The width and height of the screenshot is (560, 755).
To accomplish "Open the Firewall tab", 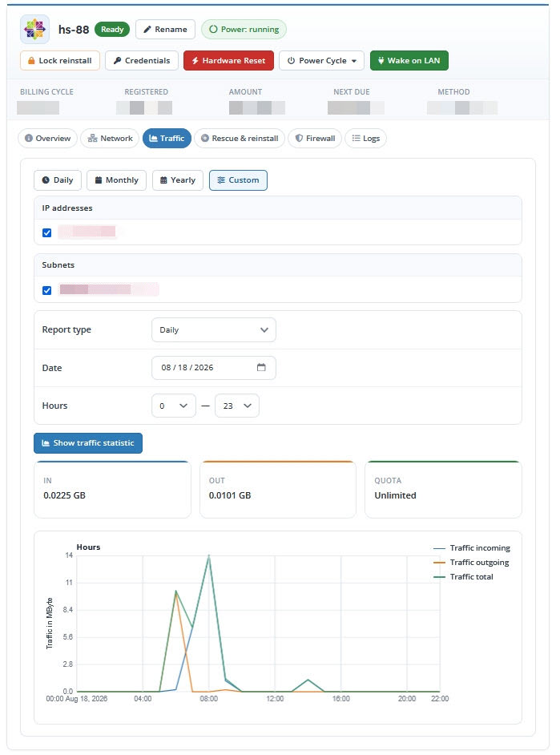I will tap(315, 138).
